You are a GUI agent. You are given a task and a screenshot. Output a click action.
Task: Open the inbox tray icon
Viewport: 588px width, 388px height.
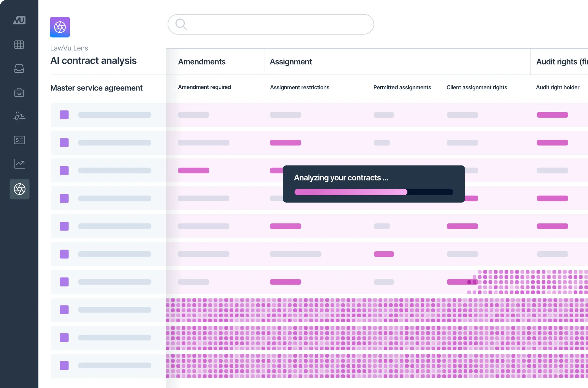coord(19,69)
